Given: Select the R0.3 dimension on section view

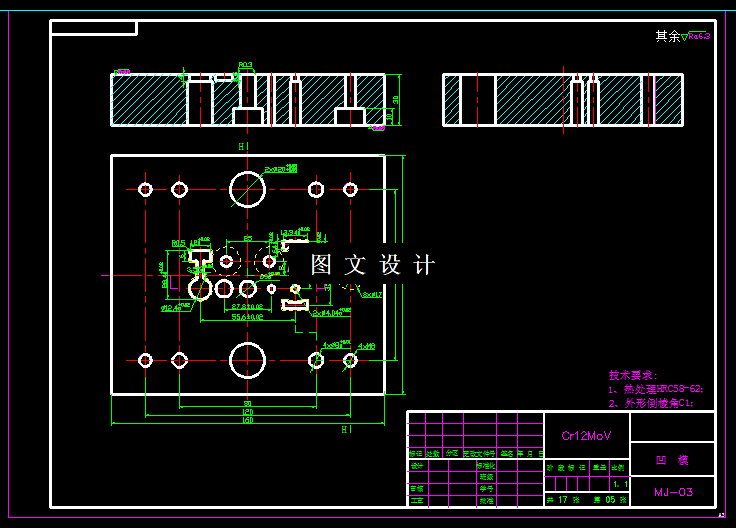Looking at the screenshot, I should (245, 65).
